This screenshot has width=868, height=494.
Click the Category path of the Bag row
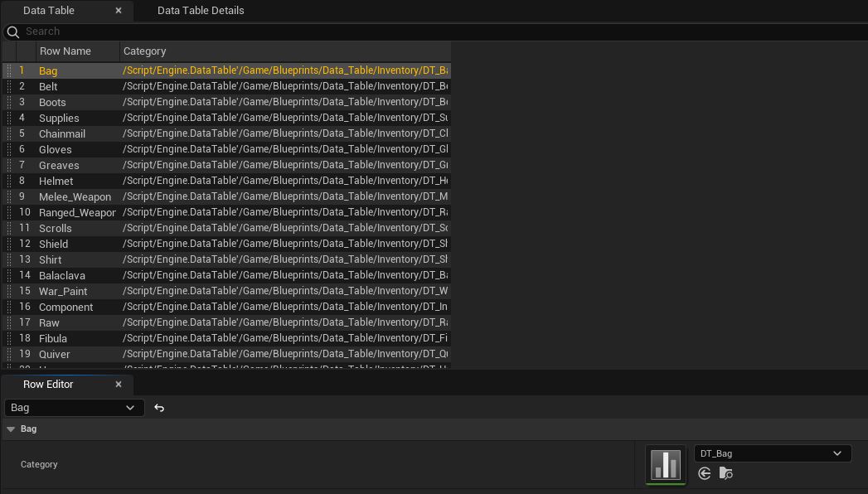285,70
